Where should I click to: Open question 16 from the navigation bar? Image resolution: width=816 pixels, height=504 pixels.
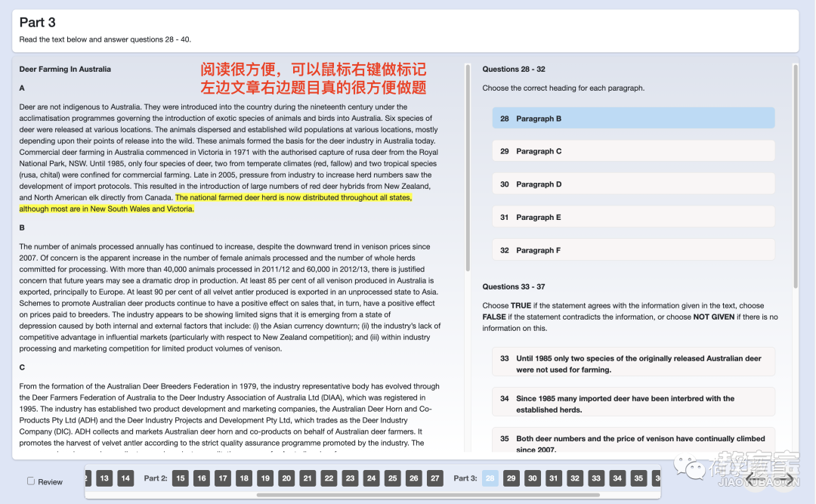[x=202, y=478]
